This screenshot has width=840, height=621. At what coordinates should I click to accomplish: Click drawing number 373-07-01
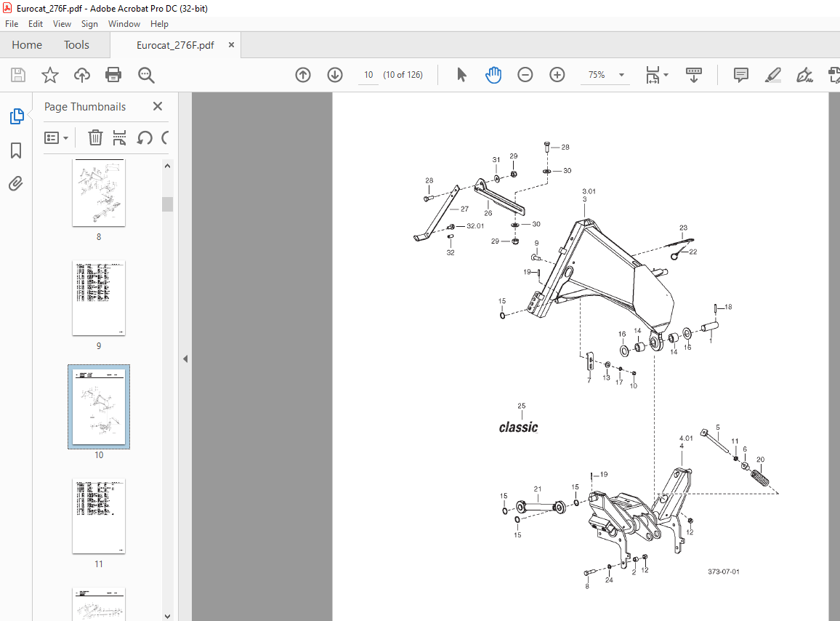point(723,572)
